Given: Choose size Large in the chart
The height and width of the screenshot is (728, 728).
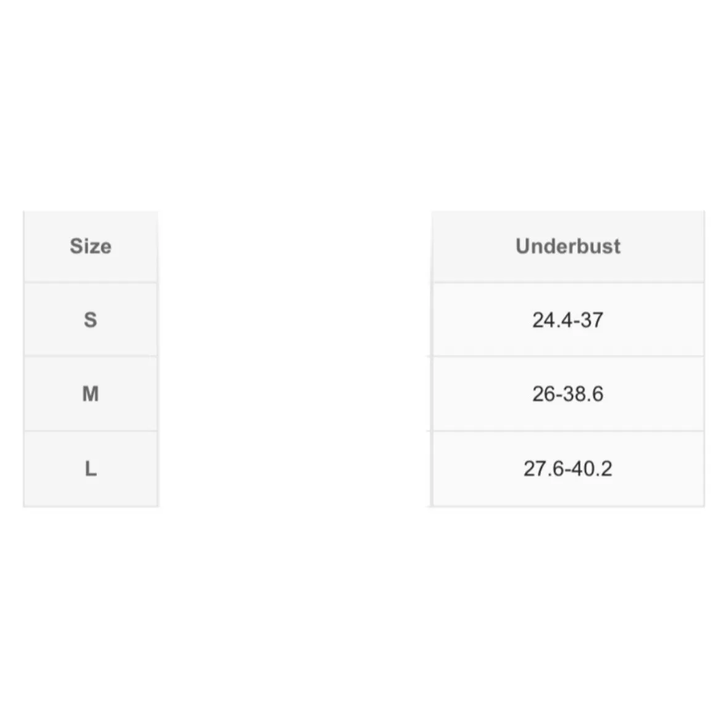Looking at the screenshot, I should pyautogui.click(x=91, y=469).
